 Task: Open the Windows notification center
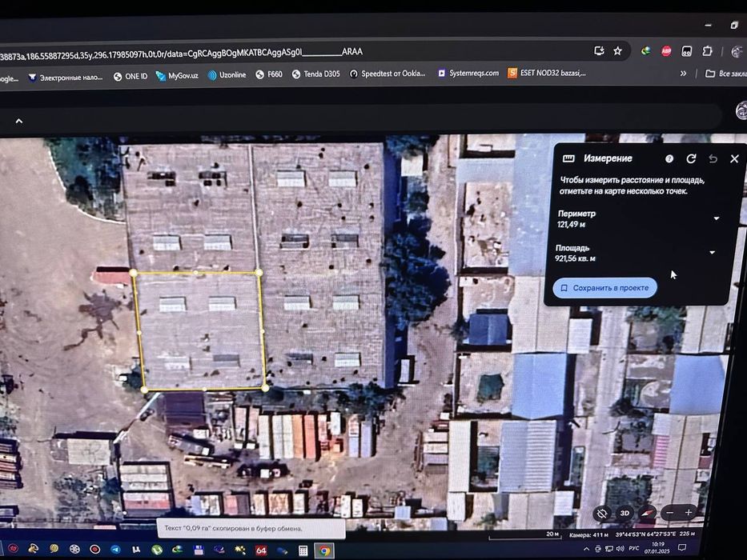682,547
